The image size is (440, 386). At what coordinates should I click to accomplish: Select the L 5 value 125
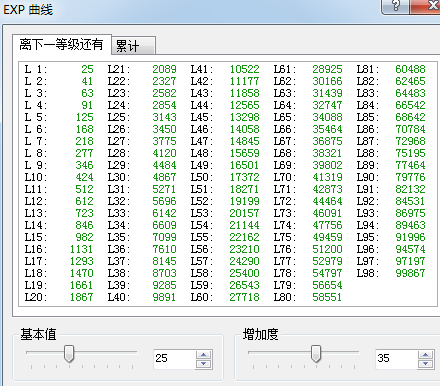click(84, 117)
